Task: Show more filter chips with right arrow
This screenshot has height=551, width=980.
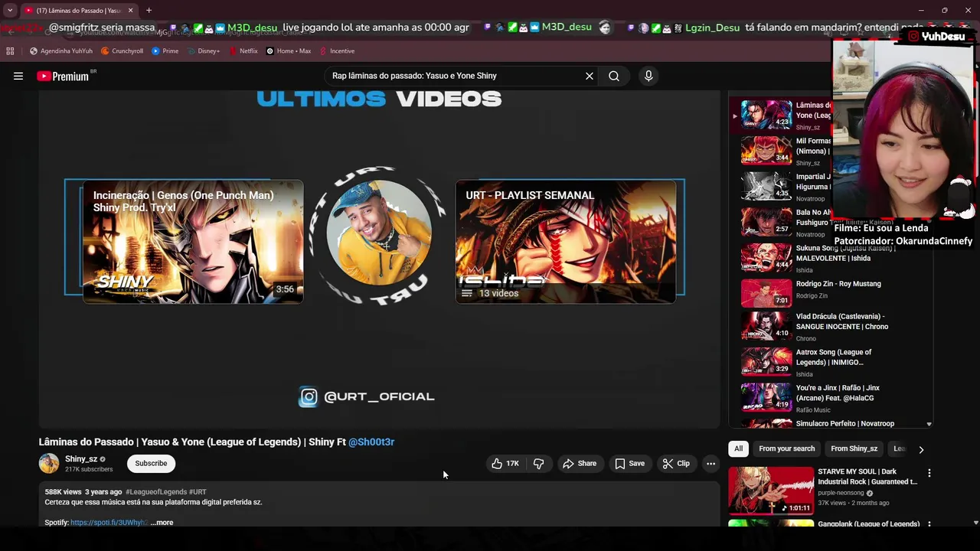Action: pos(921,449)
